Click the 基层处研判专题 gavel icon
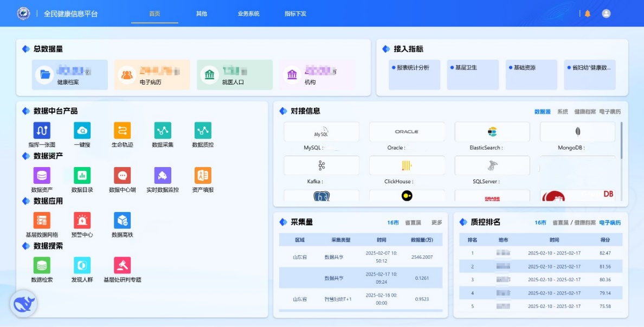Image resolution: width=644 pixels, height=327 pixels. coord(122,266)
